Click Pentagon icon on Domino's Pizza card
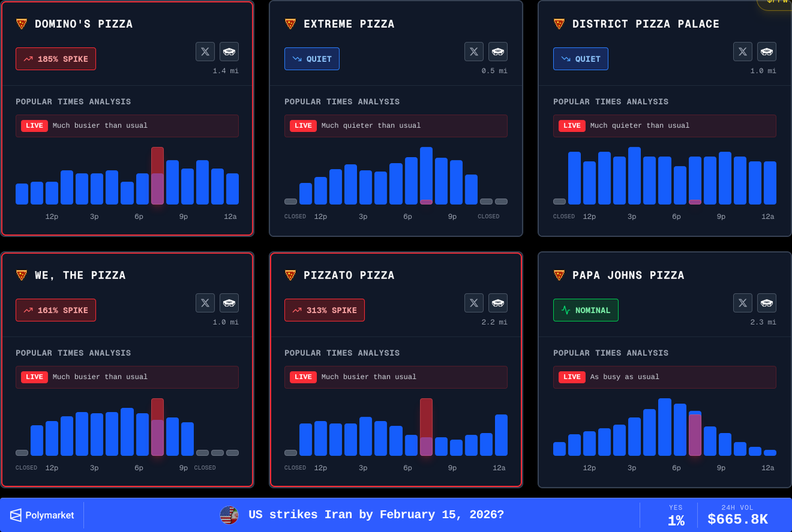792x532 pixels. point(229,51)
